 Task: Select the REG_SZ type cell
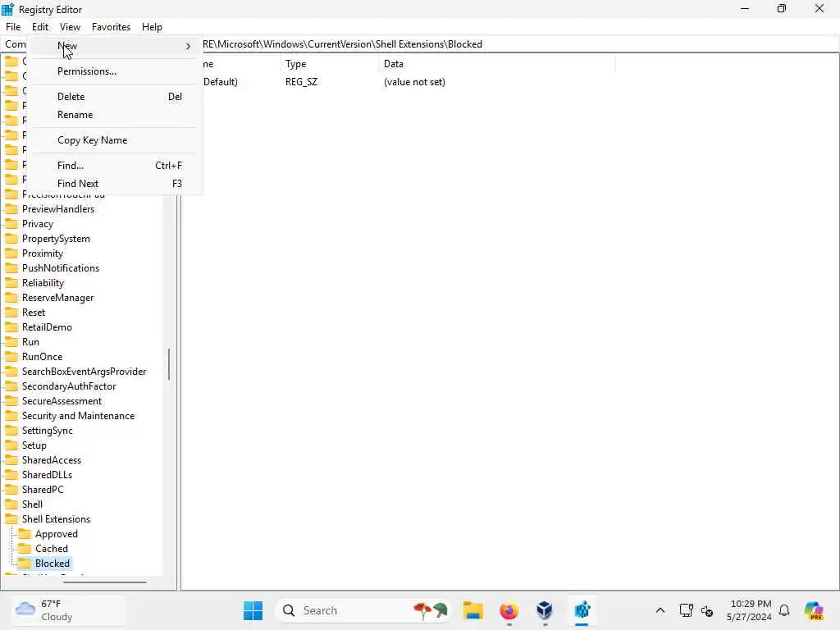pyautogui.click(x=301, y=82)
